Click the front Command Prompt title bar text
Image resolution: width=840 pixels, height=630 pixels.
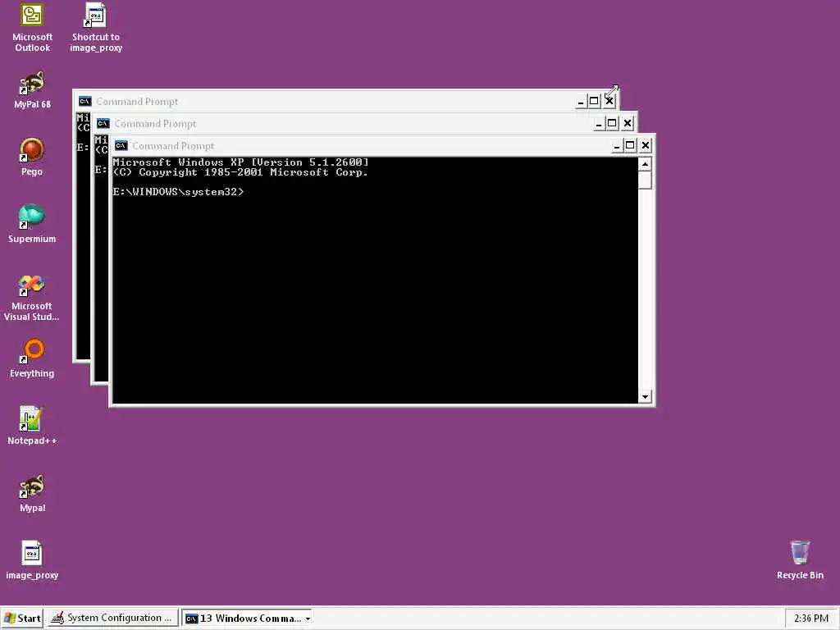[x=173, y=146]
